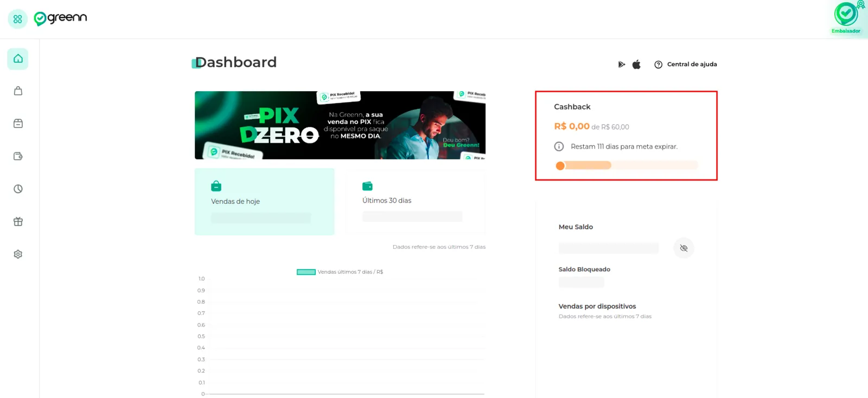This screenshot has height=398, width=868.
Task: Open the apps grid menu icon
Action: tap(18, 19)
